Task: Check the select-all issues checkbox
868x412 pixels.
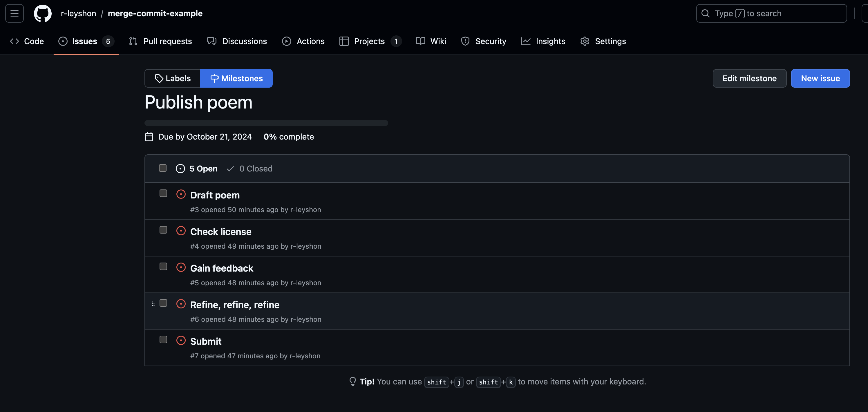Action: pyautogui.click(x=163, y=168)
